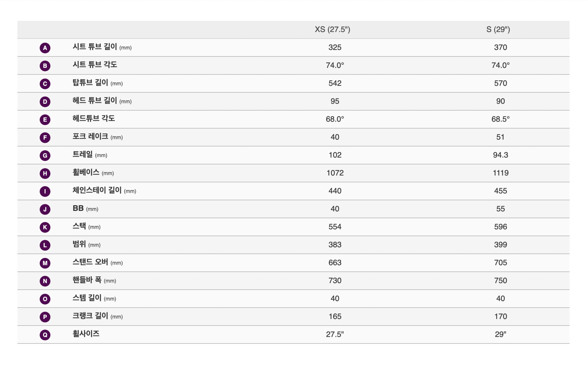This screenshot has height=367, width=588.
Task: Click the K badge for 스택
Action: pyautogui.click(x=45, y=227)
